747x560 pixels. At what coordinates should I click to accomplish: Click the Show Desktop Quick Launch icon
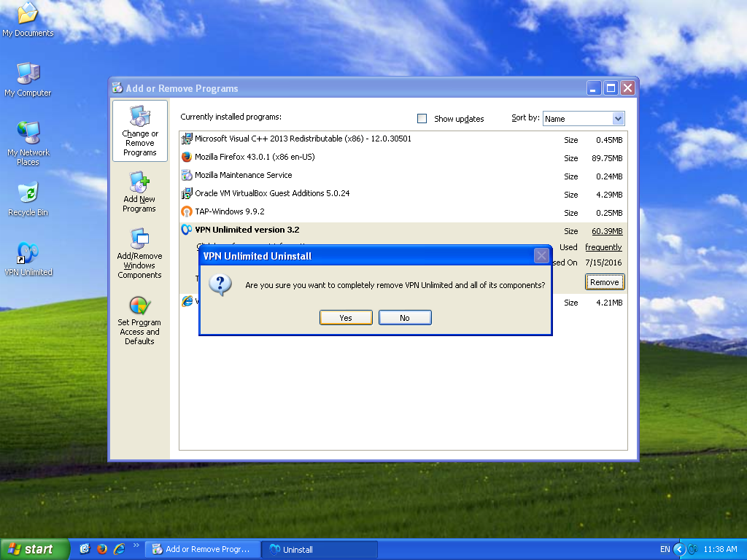tap(85, 549)
